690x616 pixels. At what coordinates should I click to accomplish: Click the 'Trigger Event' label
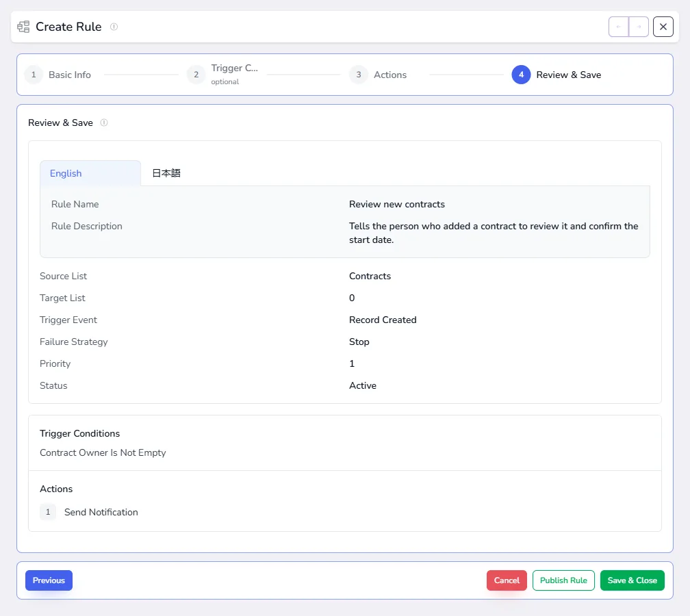coord(68,320)
